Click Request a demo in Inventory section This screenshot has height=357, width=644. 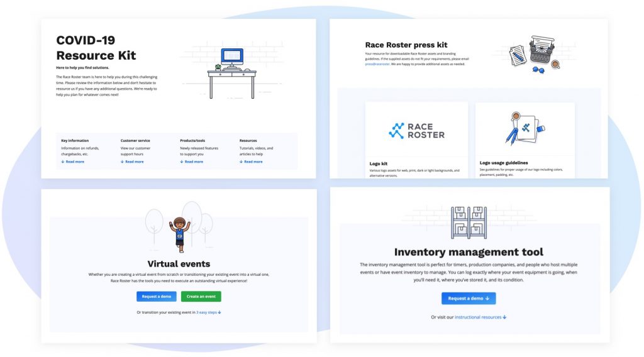tap(469, 299)
